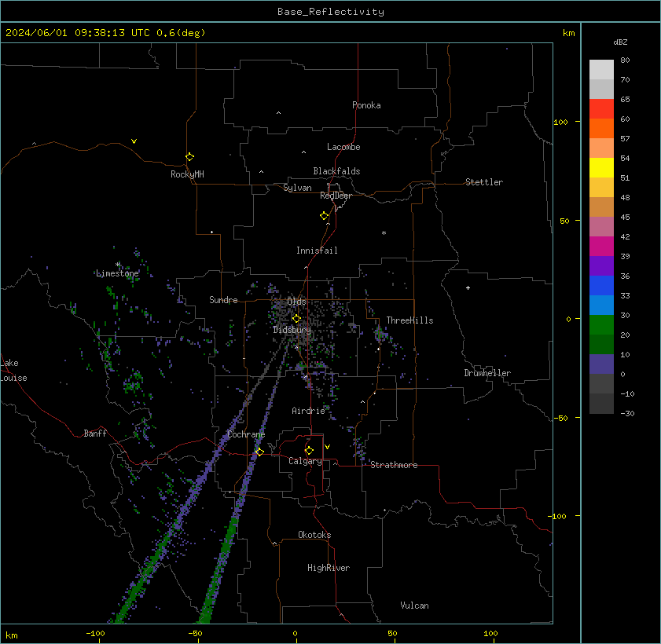
Task: Click the magenta 39-42 dBZ legend swatch
Action: pos(601,246)
